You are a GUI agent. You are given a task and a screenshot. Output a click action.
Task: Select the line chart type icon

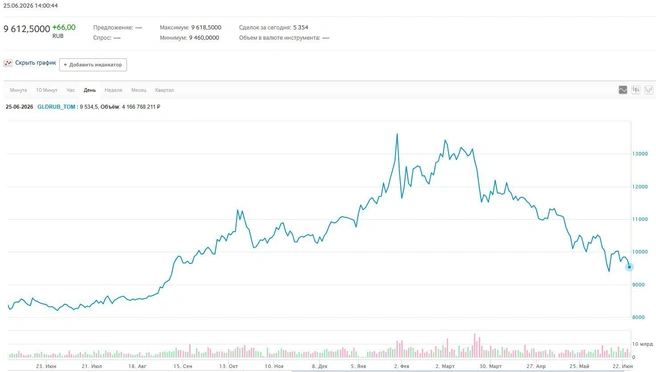pyautogui.click(x=623, y=90)
